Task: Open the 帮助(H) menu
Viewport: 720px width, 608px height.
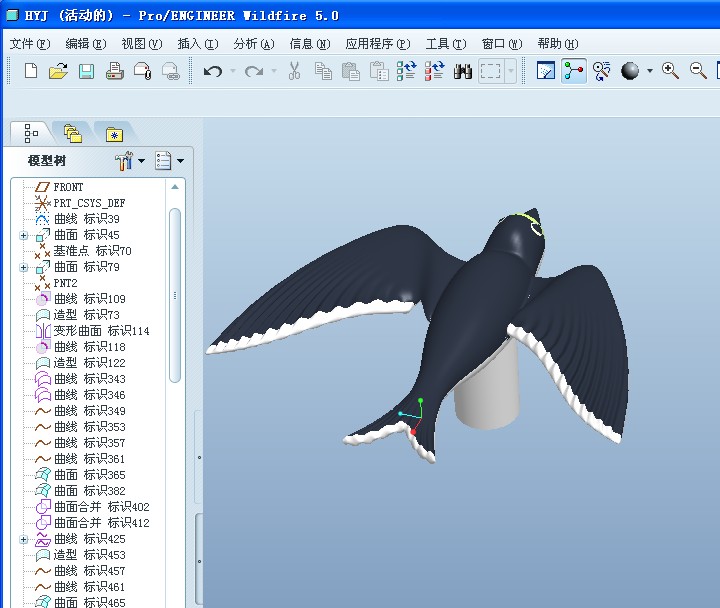Action: coord(558,44)
